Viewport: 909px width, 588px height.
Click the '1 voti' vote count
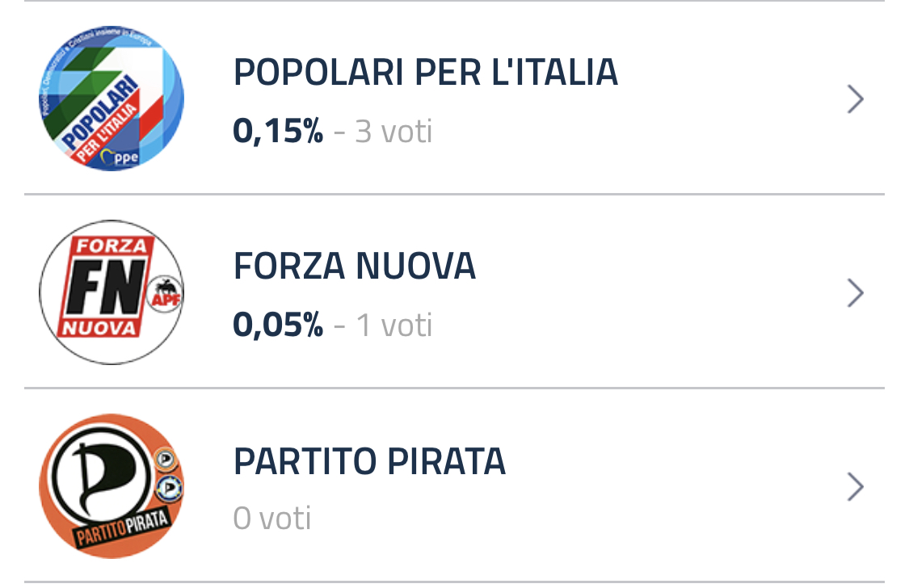[x=393, y=325]
